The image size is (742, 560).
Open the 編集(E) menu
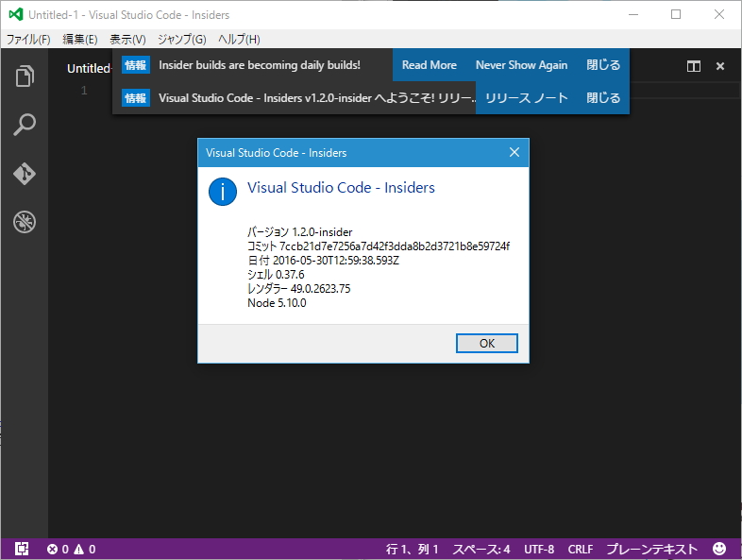pyautogui.click(x=80, y=40)
